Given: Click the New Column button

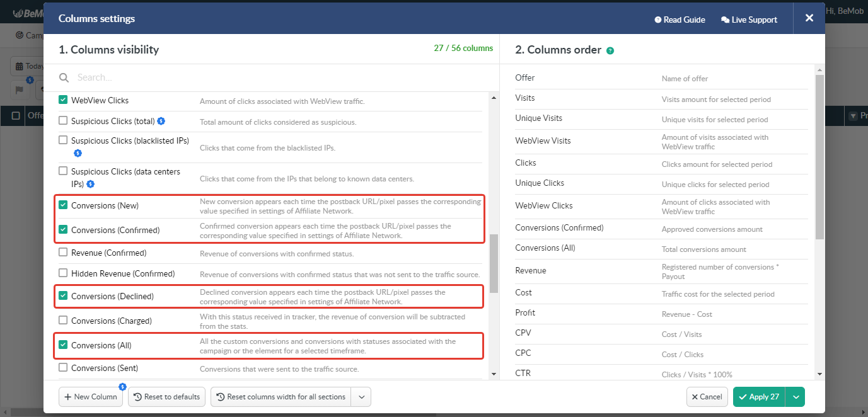Looking at the screenshot, I should (90, 397).
